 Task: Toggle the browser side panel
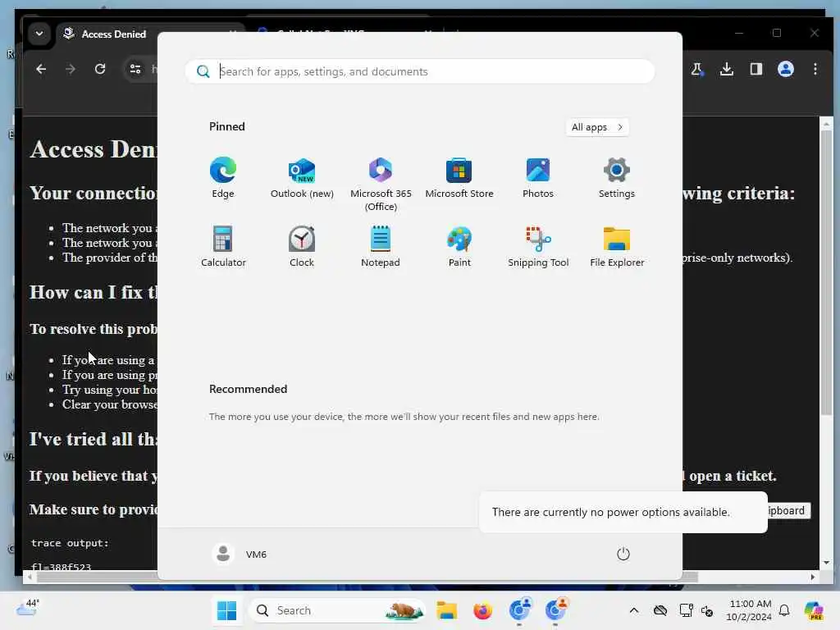(756, 69)
